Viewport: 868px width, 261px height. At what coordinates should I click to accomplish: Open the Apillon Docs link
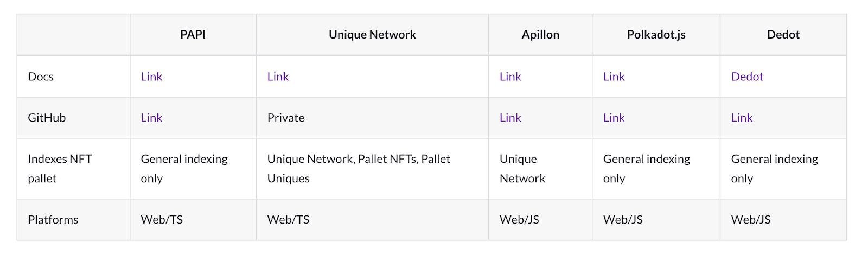click(x=510, y=77)
